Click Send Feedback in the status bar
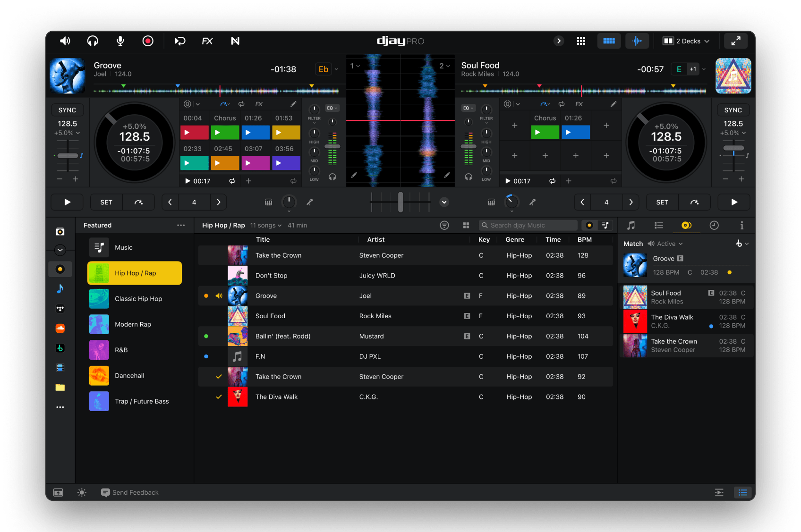 pyautogui.click(x=130, y=492)
